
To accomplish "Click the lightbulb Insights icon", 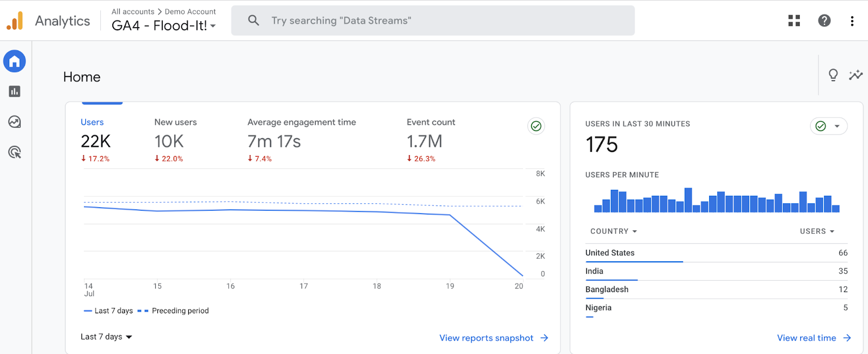I will 833,75.
